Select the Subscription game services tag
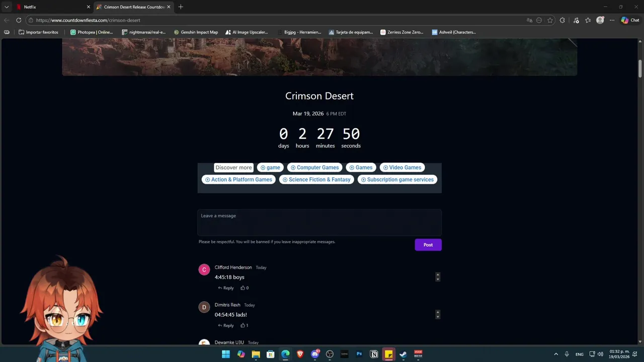 397,179
